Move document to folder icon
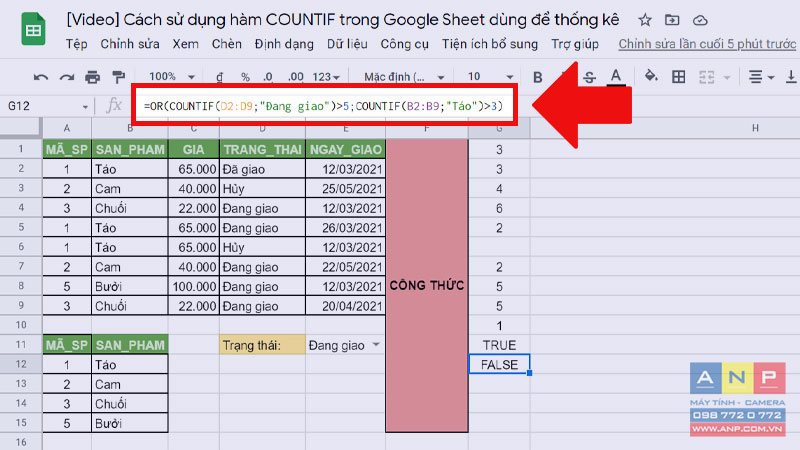This screenshot has height=450, width=800. [x=672, y=20]
